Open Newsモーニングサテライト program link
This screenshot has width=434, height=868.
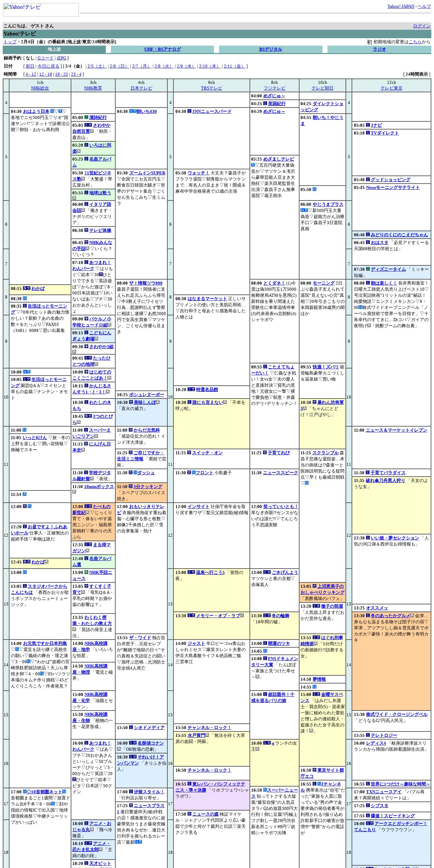click(x=393, y=188)
